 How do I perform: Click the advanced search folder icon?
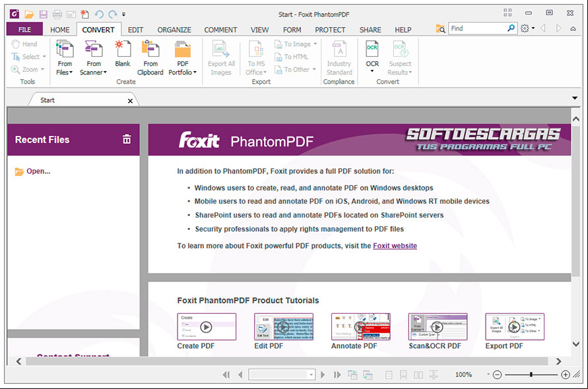point(440,28)
